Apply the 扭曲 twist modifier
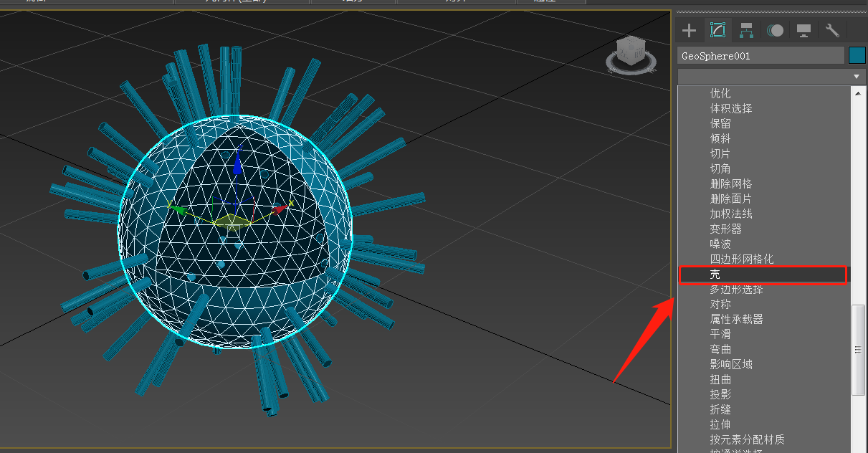Screen dimensions: 868x453 (720, 379)
